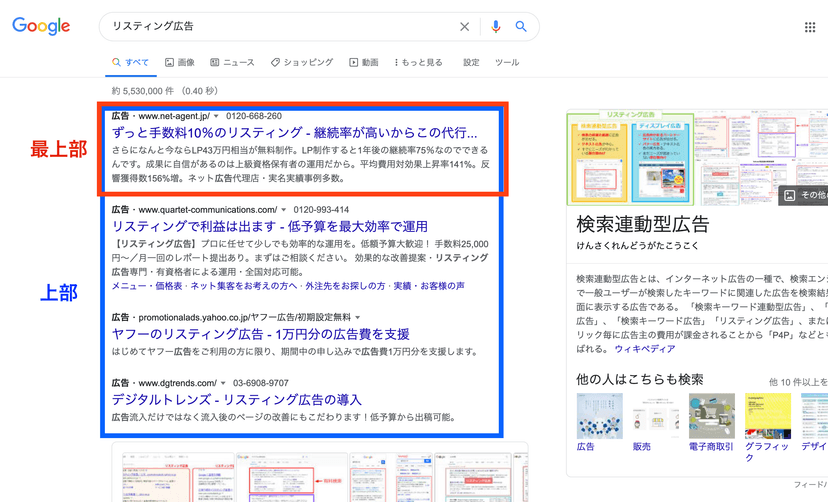Image resolution: width=828 pixels, height=502 pixels.
Task: Open the ショッピング tab
Action: point(302,62)
